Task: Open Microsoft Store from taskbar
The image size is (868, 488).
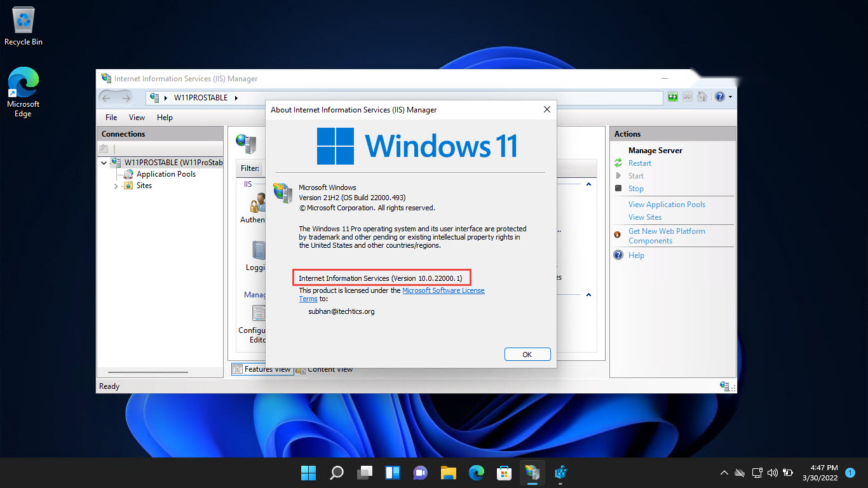Action: (504, 473)
